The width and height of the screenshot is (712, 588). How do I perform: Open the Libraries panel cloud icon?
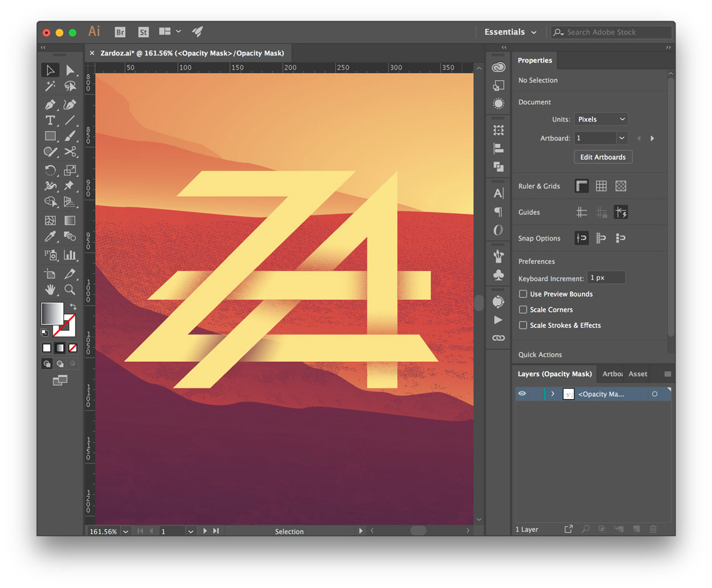(499, 67)
